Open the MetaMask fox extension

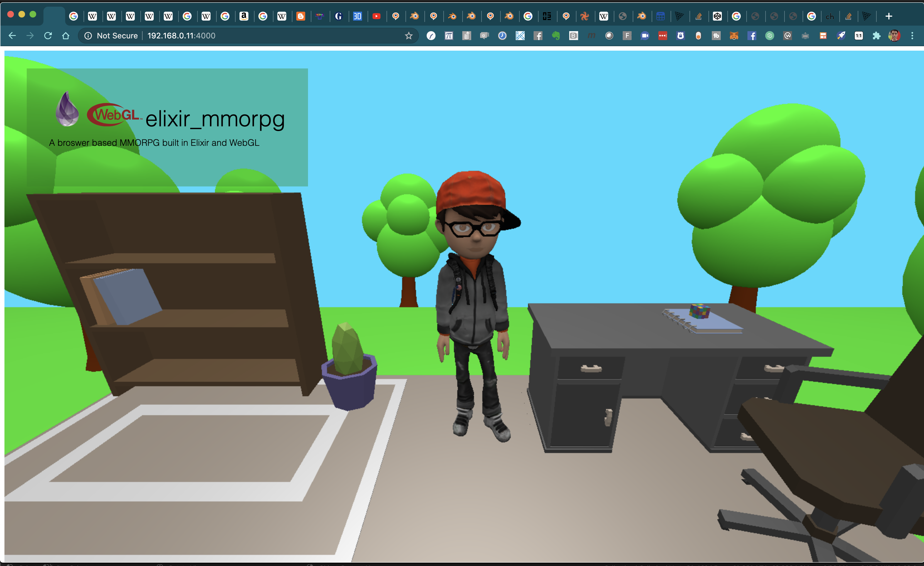[734, 36]
